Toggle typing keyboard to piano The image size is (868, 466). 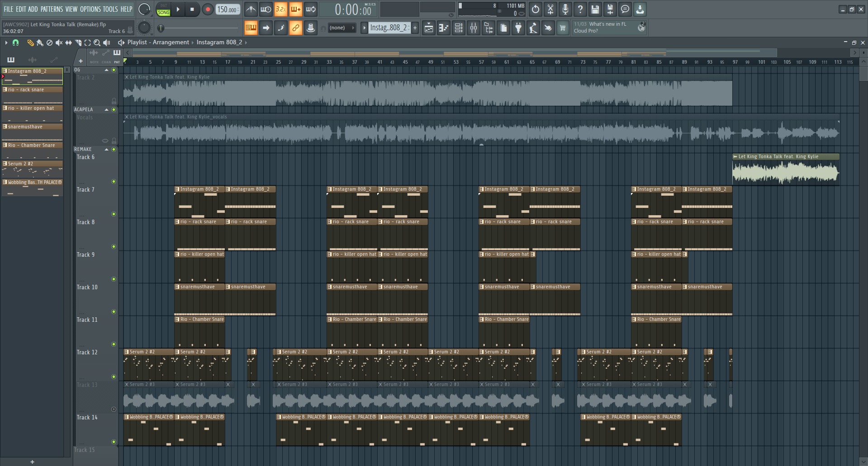pyautogui.click(x=251, y=28)
